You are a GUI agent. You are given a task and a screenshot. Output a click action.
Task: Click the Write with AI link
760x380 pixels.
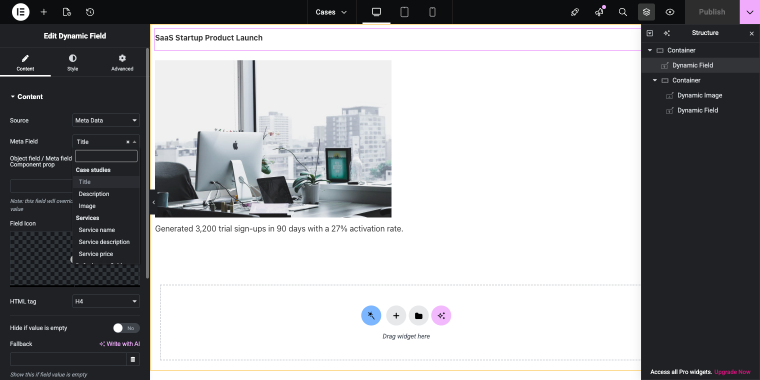pyautogui.click(x=120, y=344)
